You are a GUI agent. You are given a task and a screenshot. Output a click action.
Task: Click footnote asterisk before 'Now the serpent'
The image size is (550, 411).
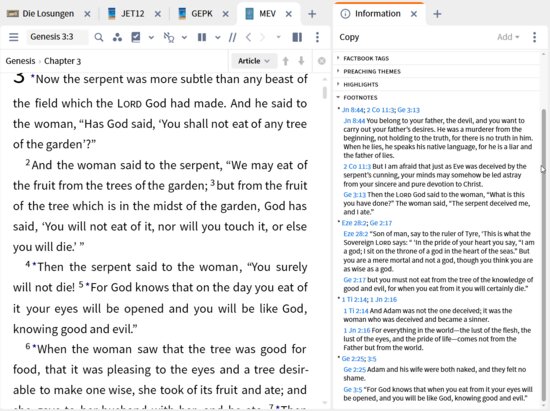coord(33,76)
